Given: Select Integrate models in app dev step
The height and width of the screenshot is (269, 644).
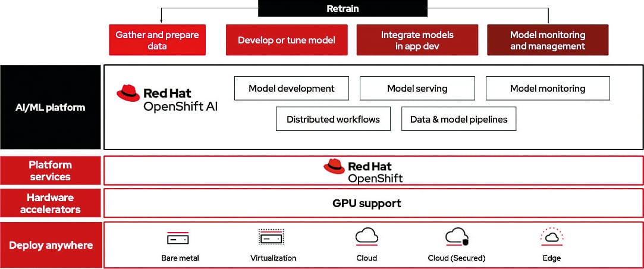Looking at the screenshot, I should tap(417, 40).
